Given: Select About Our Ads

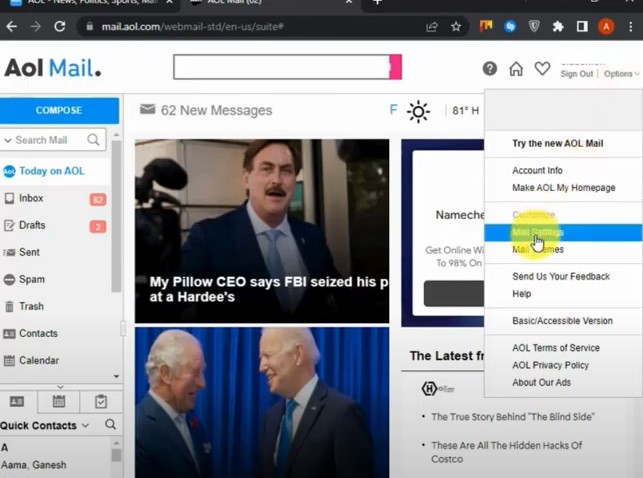Looking at the screenshot, I should point(541,382).
